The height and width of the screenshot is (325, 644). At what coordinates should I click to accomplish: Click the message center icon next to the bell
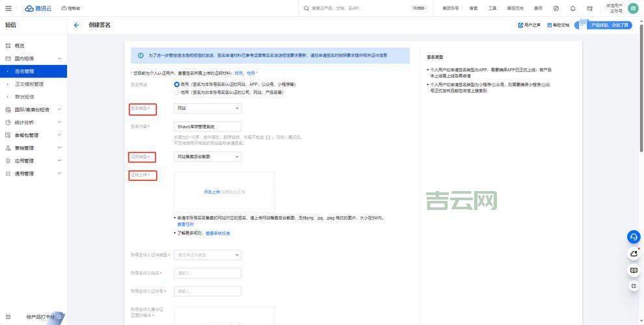click(590, 8)
